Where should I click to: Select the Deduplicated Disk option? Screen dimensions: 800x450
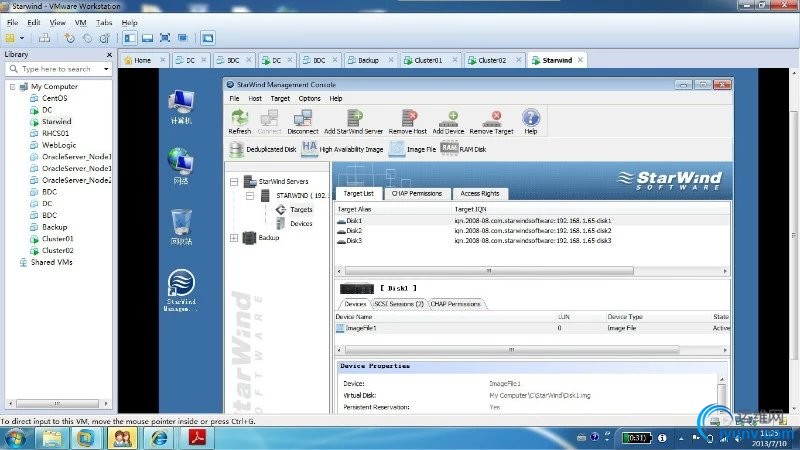point(263,149)
